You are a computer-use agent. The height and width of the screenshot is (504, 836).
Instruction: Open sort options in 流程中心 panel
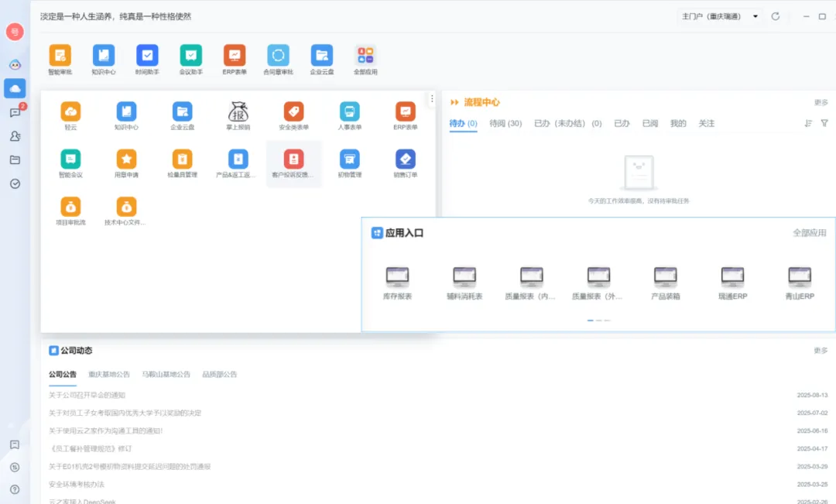pos(808,123)
